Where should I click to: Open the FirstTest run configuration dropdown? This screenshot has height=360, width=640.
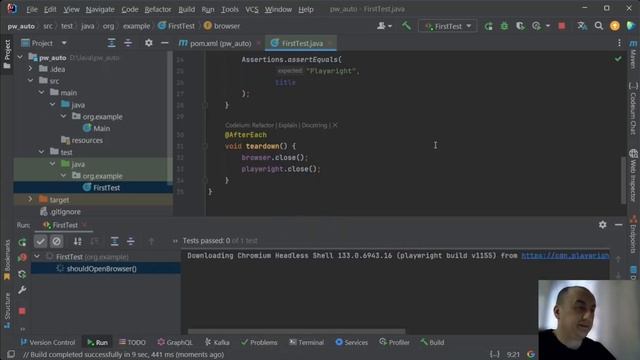448,26
